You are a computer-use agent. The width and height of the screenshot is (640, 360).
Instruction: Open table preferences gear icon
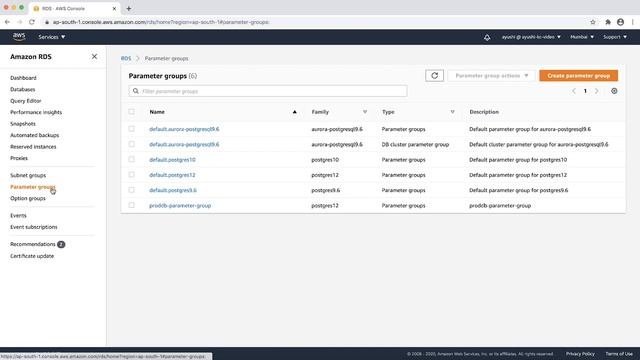point(614,91)
